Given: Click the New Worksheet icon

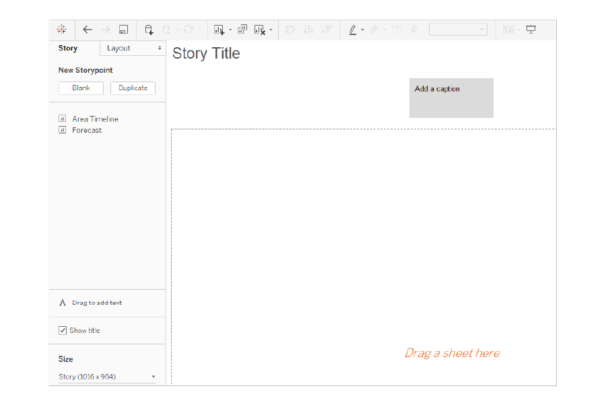Looking at the screenshot, I should (x=218, y=30).
